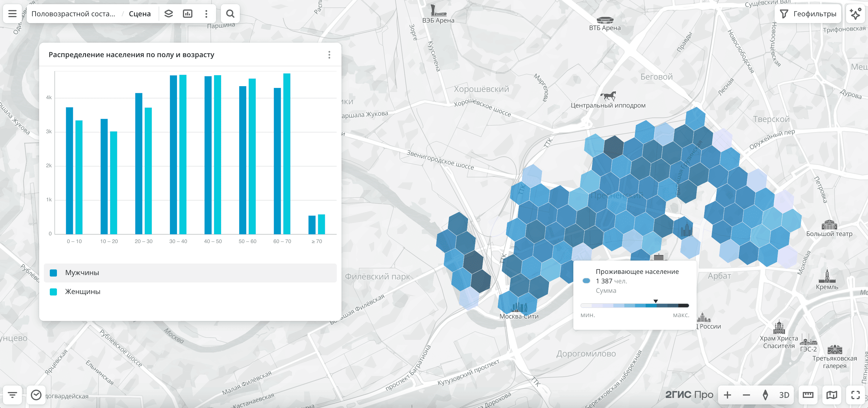
Task: Activate the ruler measurement tool
Action: coord(808,395)
